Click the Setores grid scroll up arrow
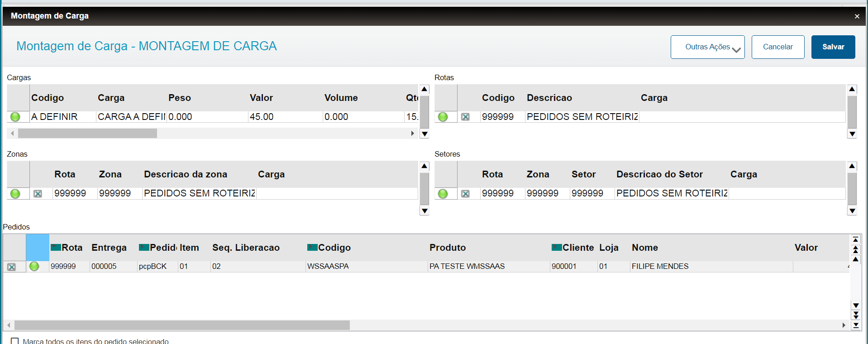868x344 pixels. point(852,166)
